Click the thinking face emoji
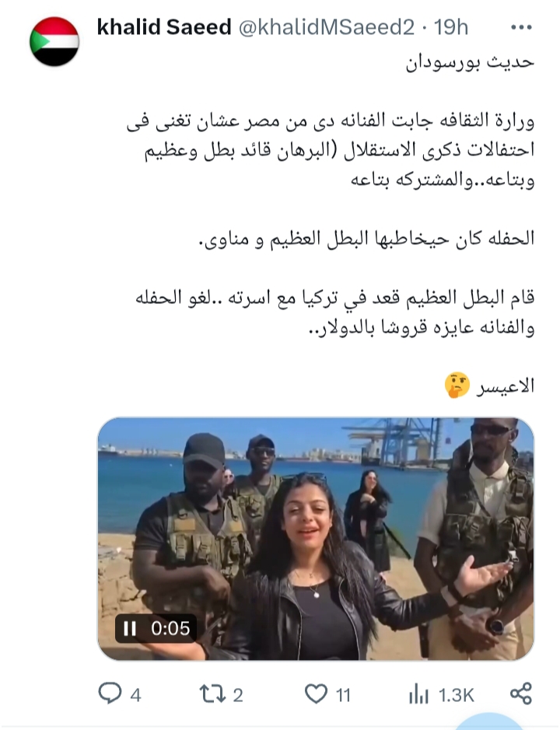 457,386
